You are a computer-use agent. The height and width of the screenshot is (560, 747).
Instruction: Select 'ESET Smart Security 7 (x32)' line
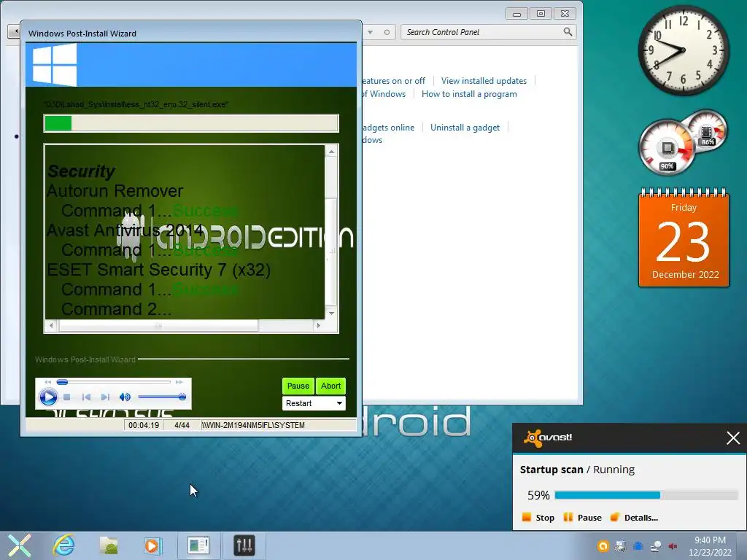coord(158,270)
